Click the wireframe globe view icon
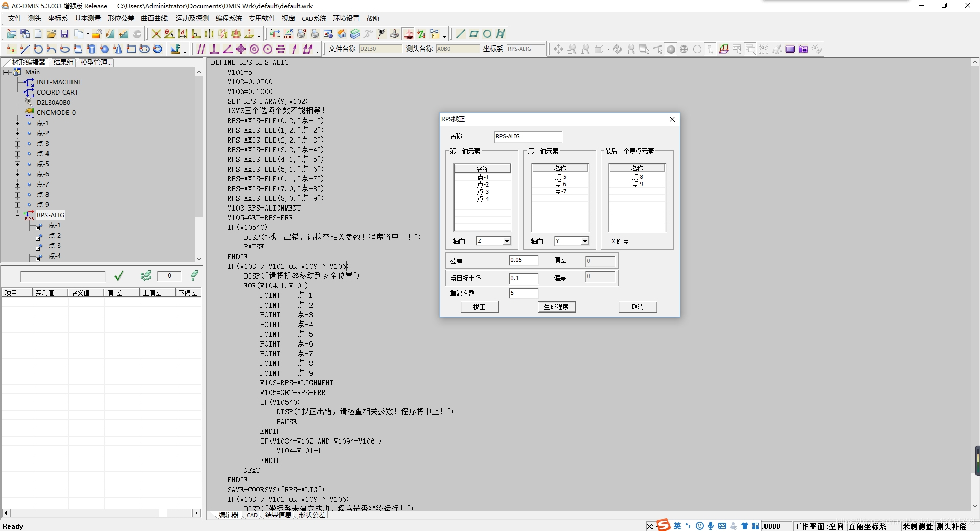980x531 pixels. [684, 49]
